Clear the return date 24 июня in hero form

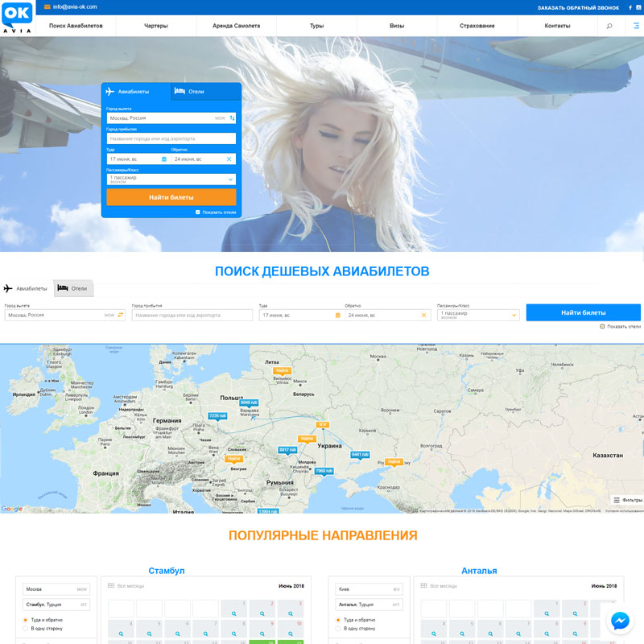(x=229, y=159)
